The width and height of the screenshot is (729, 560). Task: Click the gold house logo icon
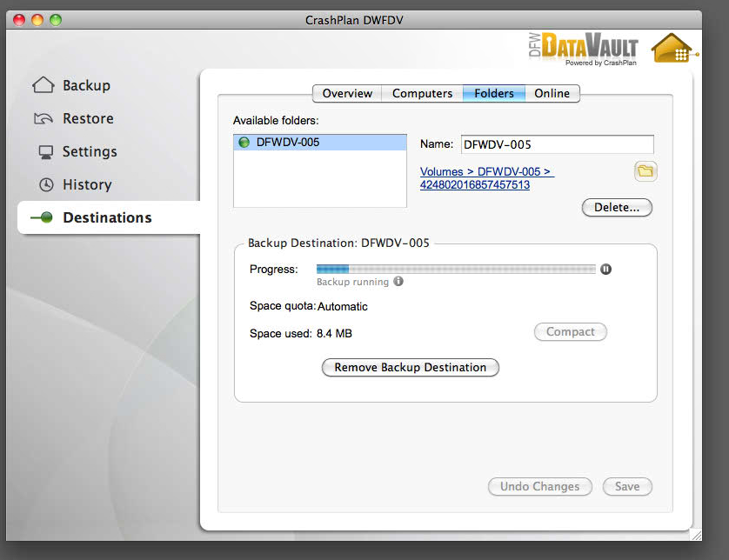pyautogui.click(x=674, y=49)
